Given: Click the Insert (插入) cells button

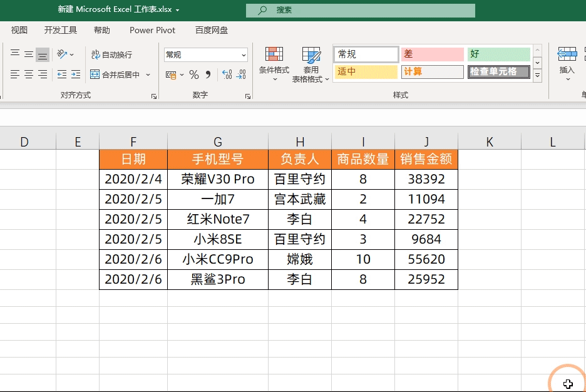Looking at the screenshot, I should 567,61.
